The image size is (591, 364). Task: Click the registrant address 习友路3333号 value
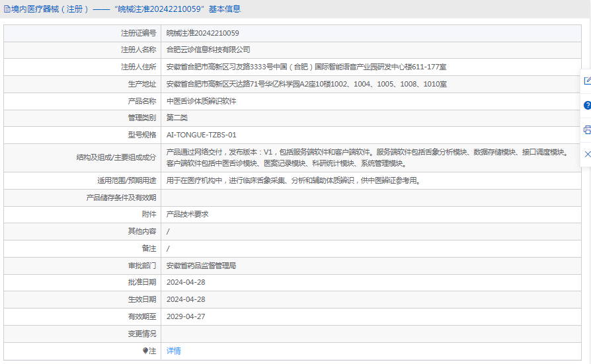(306, 67)
